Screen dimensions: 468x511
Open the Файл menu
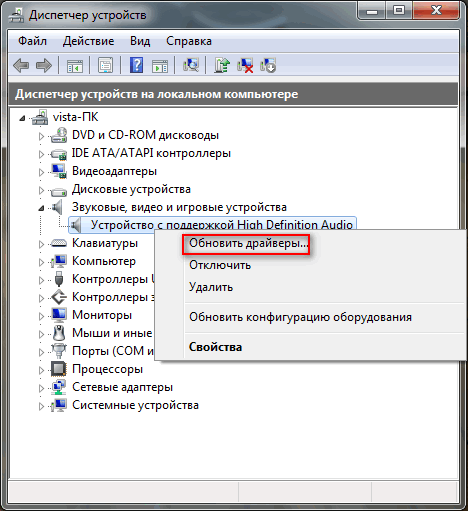click(x=32, y=41)
